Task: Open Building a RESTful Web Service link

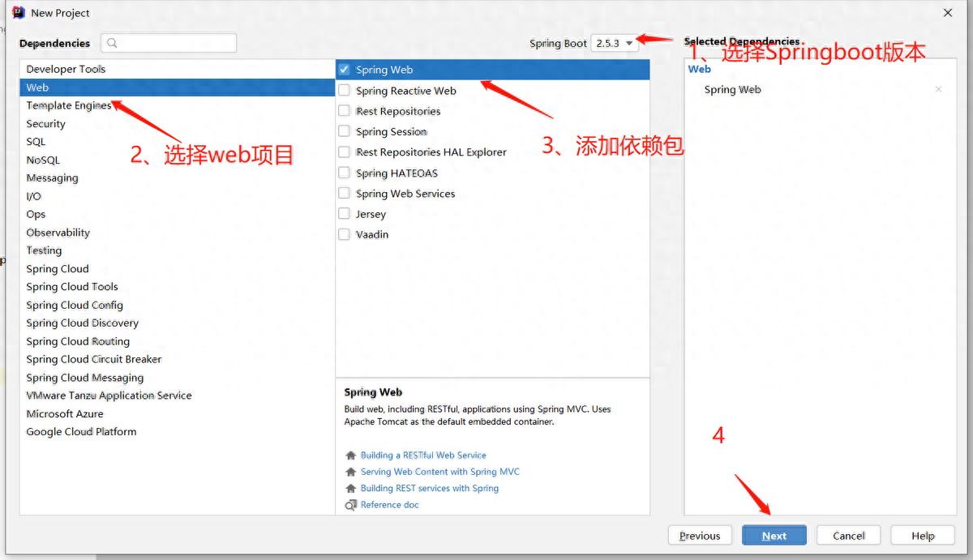Action: pyautogui.click(x=423, y=455)
